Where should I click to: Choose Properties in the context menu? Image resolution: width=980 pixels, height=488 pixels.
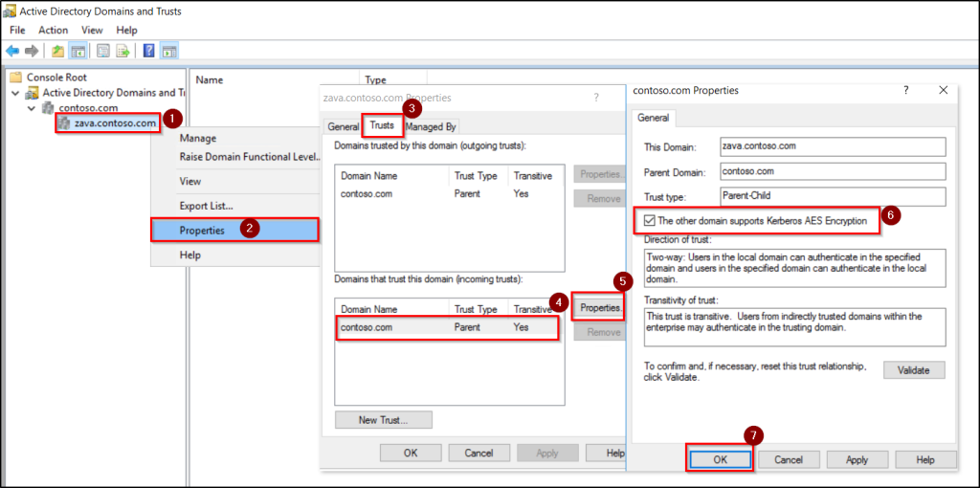pyautogui.click(x=235, y=230)
